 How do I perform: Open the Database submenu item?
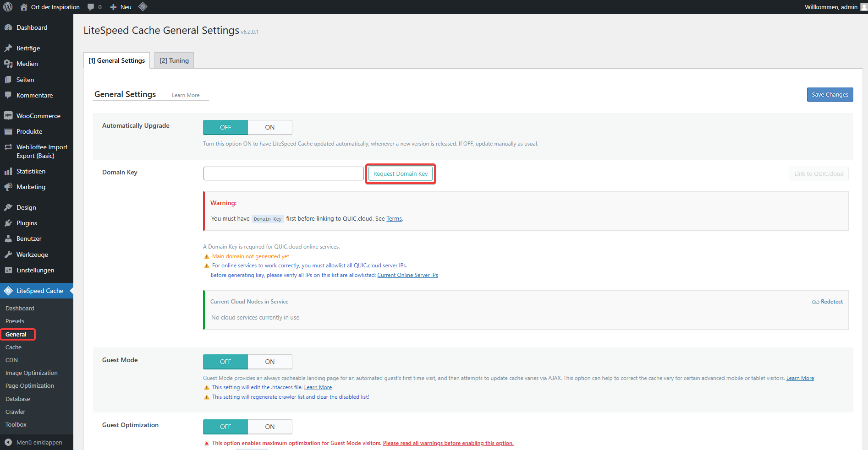pos(17,399)
